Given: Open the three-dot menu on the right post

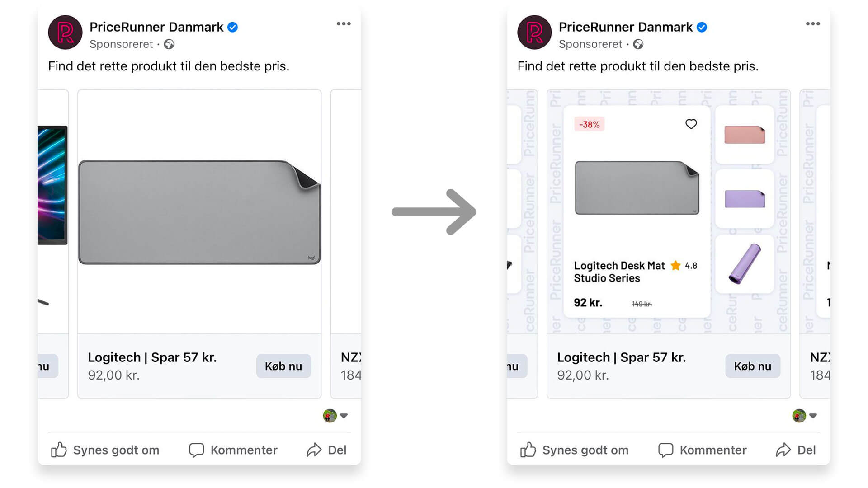Looking at the screenshot, I should tap(812, 23).
